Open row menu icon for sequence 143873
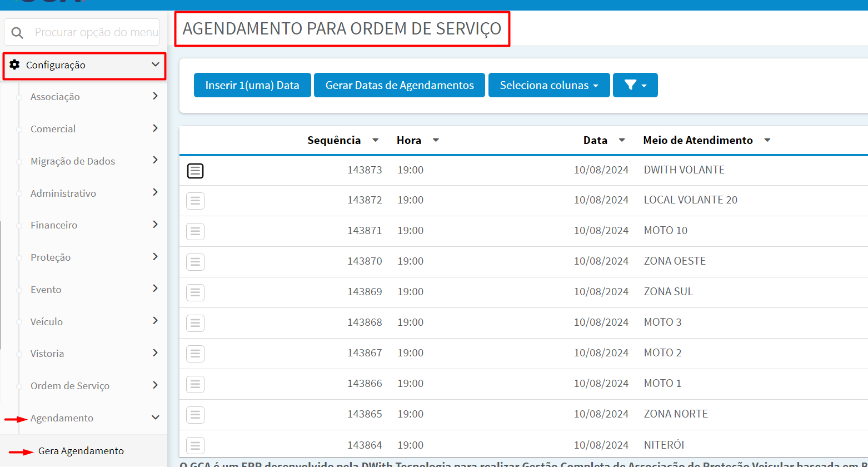This screenshot has height=467, width=868. pos(195,171)
